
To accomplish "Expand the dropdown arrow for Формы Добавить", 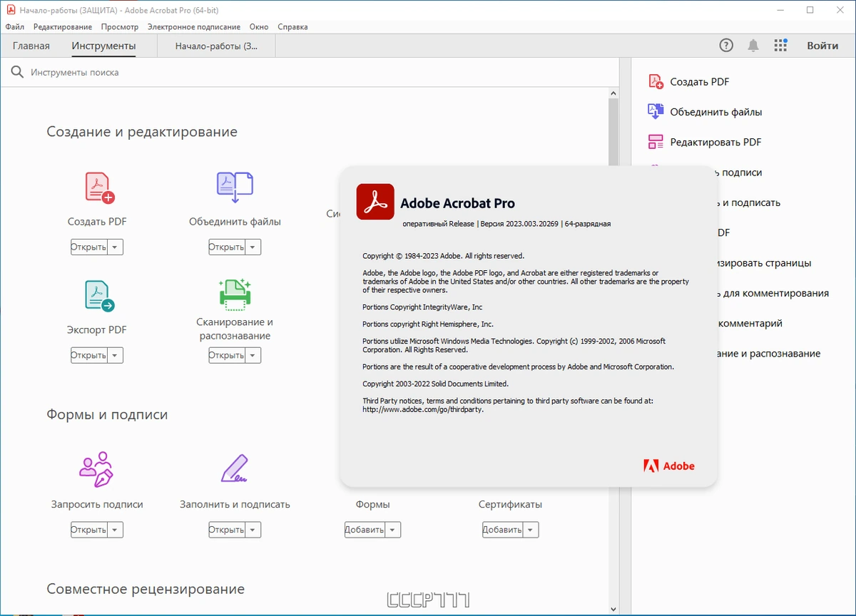I will tap(393, 530).
